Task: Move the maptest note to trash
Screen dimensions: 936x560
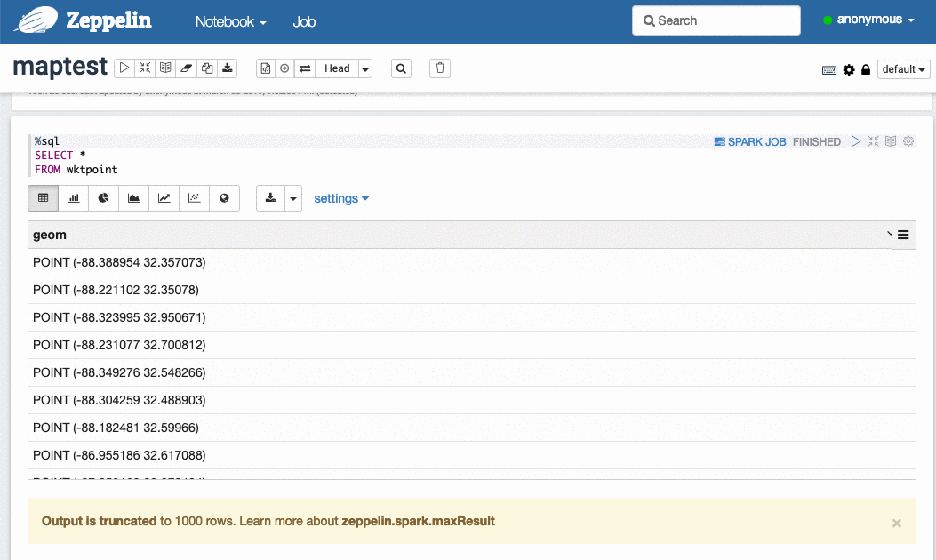Action: coord(440,68)
